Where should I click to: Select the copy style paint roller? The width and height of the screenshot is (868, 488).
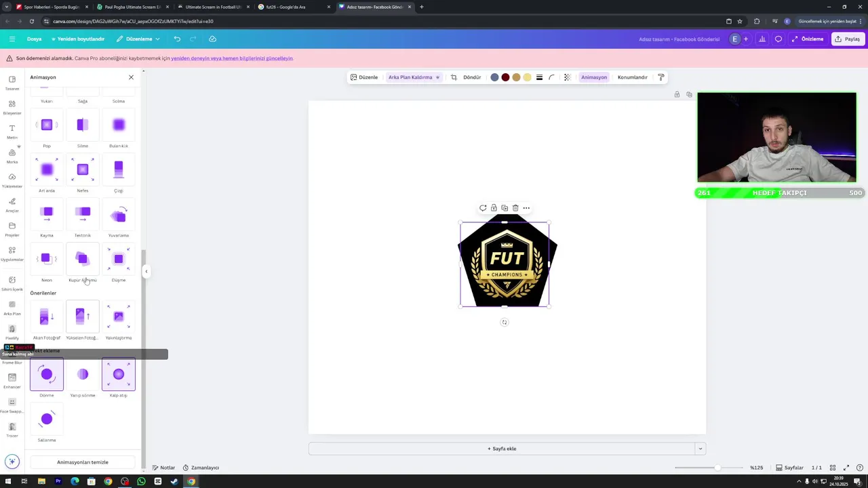pos(661,77)
